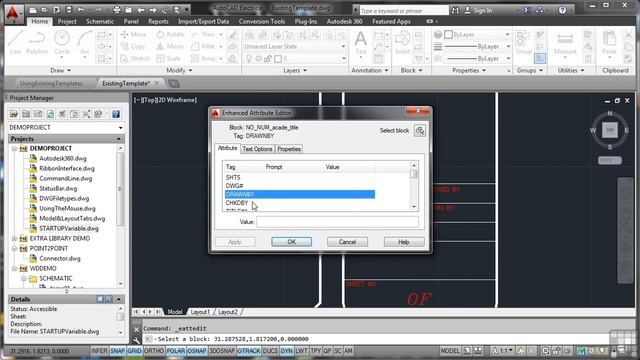The image size is (640, 360).
Task: Click the Trim tool
Action: pyautogui.click(x=203, y=35)
